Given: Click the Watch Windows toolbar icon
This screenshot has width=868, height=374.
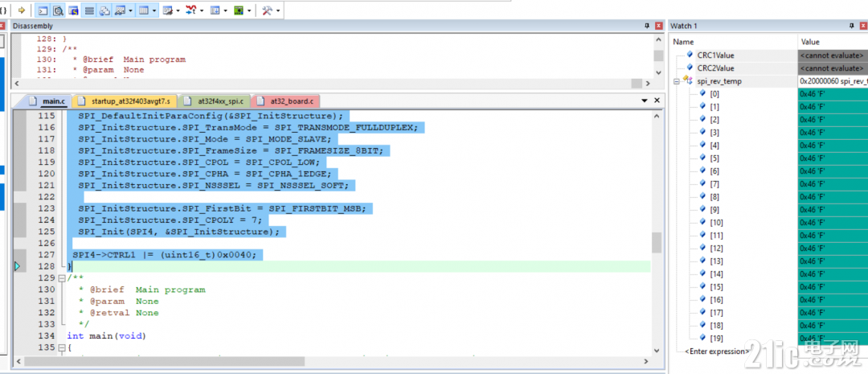Looking at the screenshot, I should click(x=120, y=10).
